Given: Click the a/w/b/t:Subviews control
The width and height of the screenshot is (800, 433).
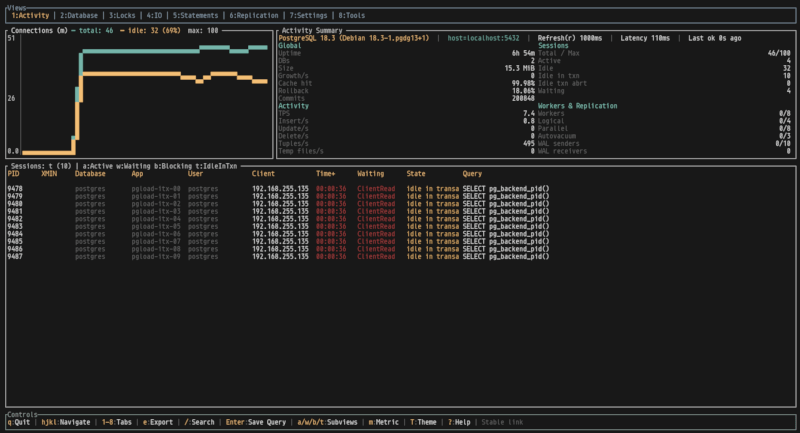Looking at the screenshot, I should [x=329, y=423].
